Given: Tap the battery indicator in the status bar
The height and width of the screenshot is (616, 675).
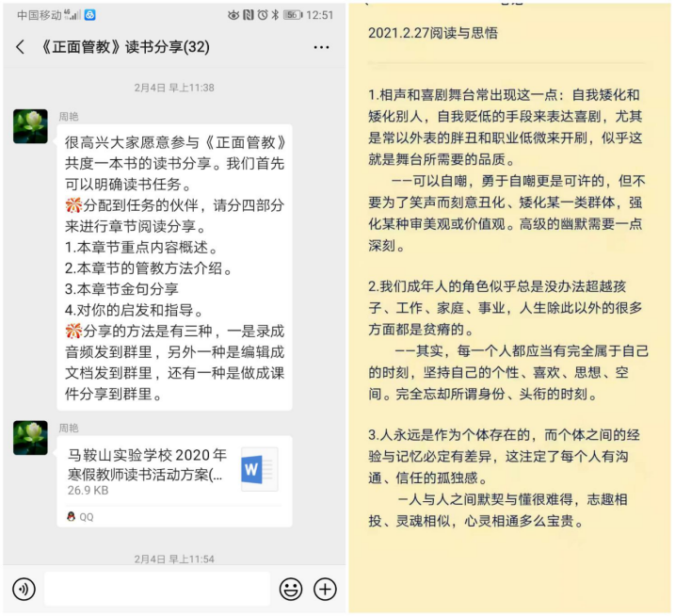Looking at the screenshot, I should coord(293,15).
